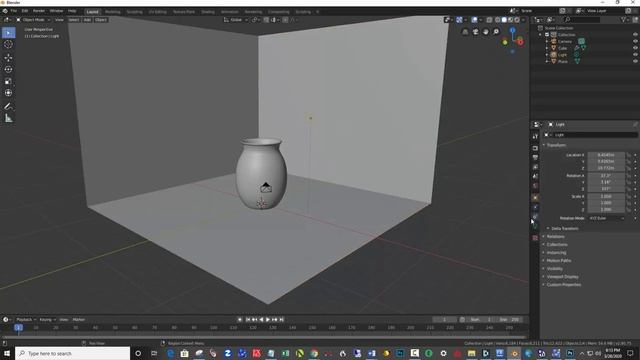This screenshot has width=640, height=360.
Task: Click the outliner search field
Action: pyautogui.click(x=582, y=20)
